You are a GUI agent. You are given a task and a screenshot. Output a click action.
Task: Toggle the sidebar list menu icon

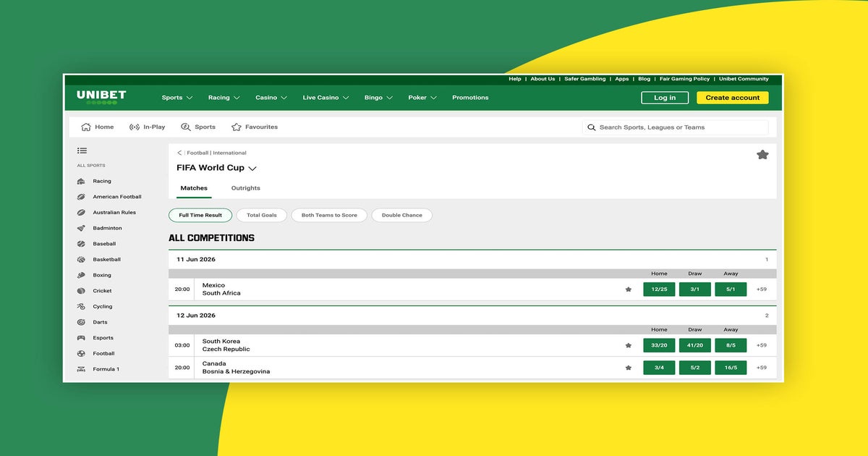tap(82, 151)
